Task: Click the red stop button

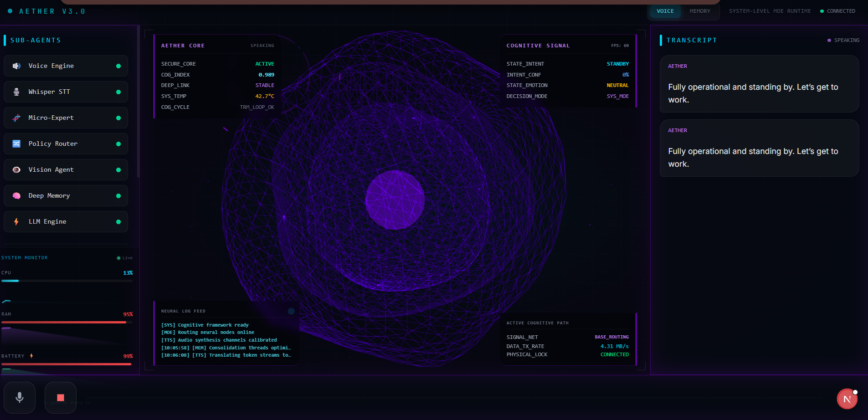Action: tap(61, 398)
